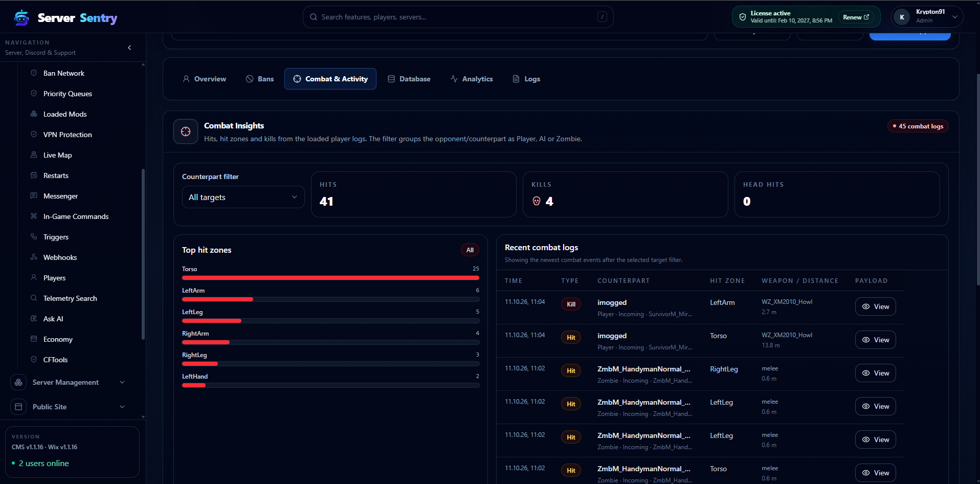Open In-Game Commands page
The width and height of the screenshot is (980, 484).
76,216
